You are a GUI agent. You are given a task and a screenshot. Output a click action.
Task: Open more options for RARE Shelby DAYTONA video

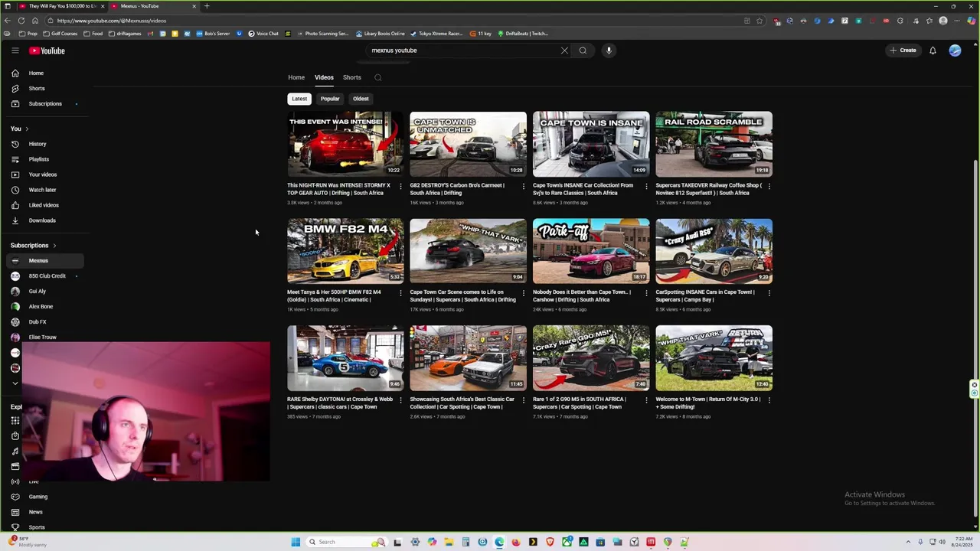click(400, 400)
